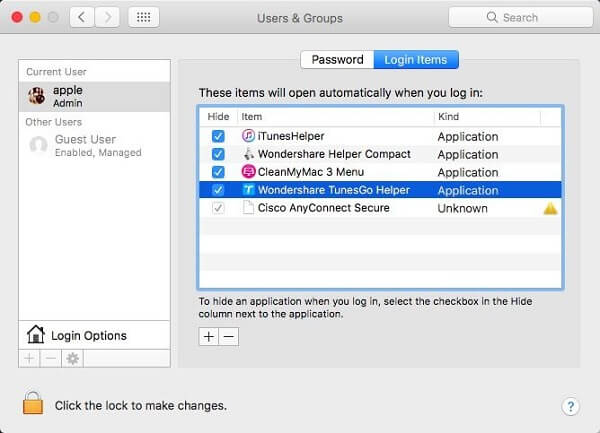The height and width of the screenshot is (433, 600).
Task: Uncheck Hide for CleanMyMac 3 Menu
Action: pyautogui.click(x=218, y=172)
